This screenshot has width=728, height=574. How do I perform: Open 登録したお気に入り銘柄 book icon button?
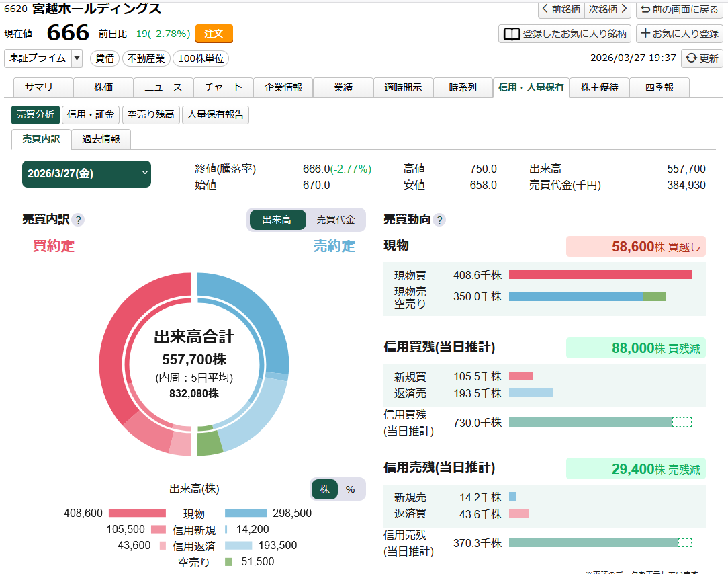564,34
